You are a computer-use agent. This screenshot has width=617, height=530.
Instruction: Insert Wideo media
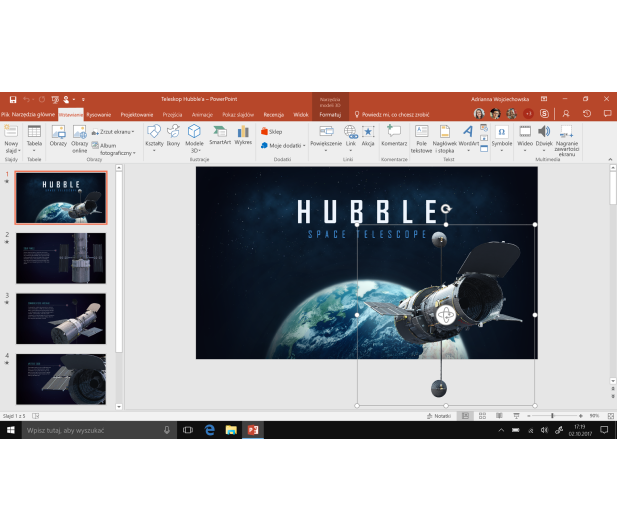coord(525,139)
